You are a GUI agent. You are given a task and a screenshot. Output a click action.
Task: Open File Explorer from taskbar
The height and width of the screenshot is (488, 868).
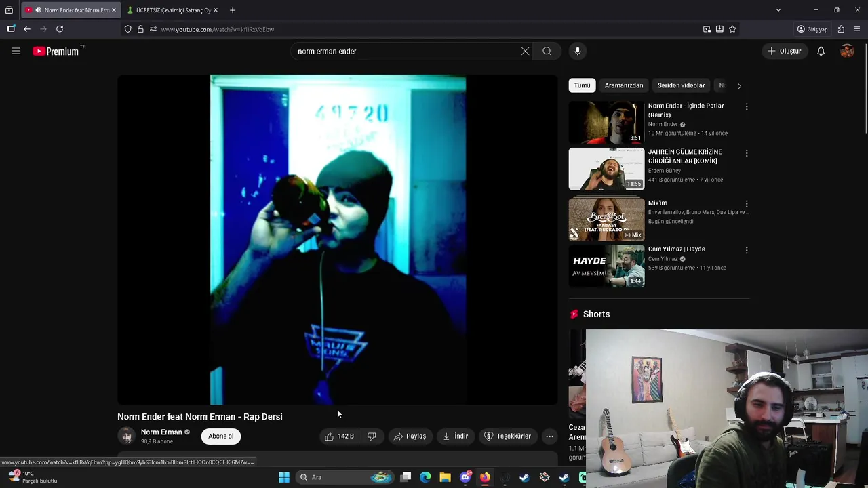point(445,477)
